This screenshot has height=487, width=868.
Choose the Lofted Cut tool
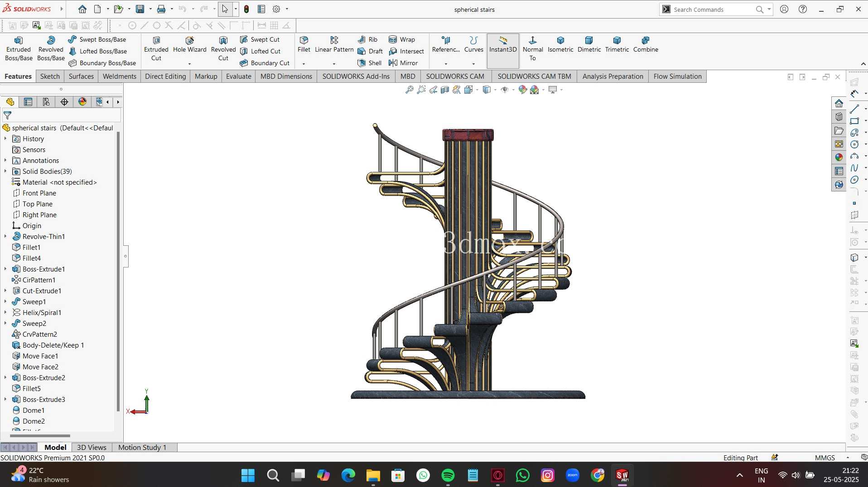pyautogui.click(x=260, y=51)
